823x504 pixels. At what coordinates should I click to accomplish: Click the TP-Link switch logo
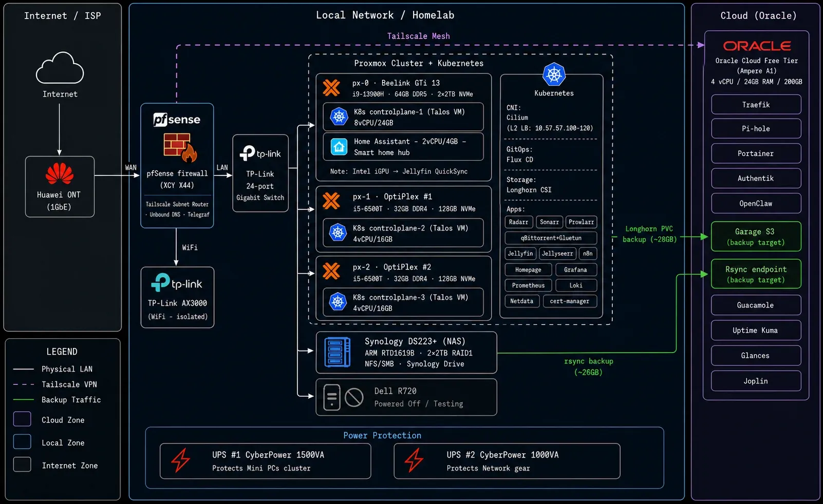pyautogui.click(x=260, y=153)
